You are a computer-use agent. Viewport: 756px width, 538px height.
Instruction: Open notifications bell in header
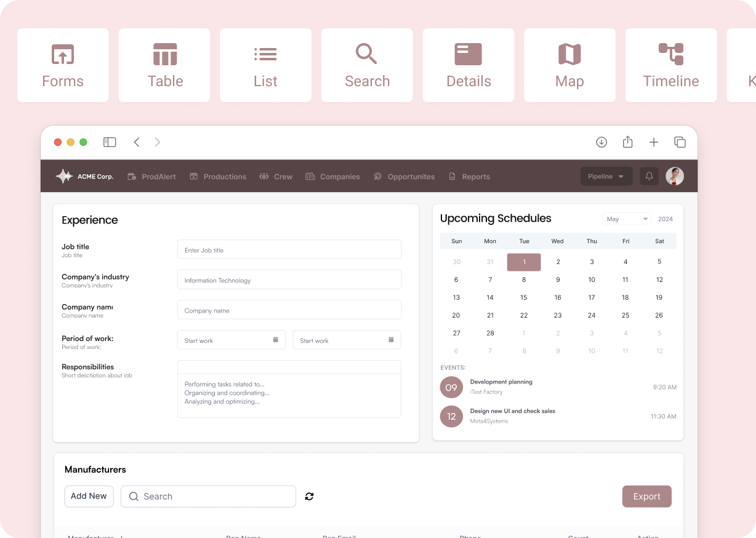pos(649,177)
